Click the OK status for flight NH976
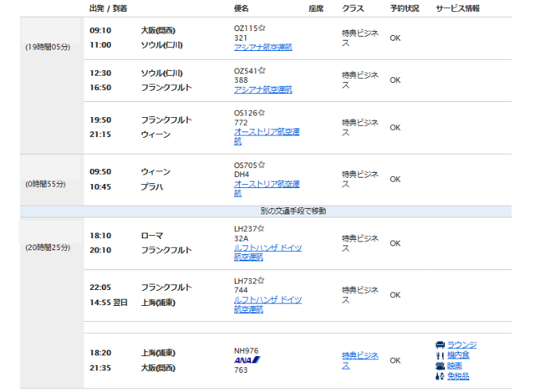 pos(395,360)
